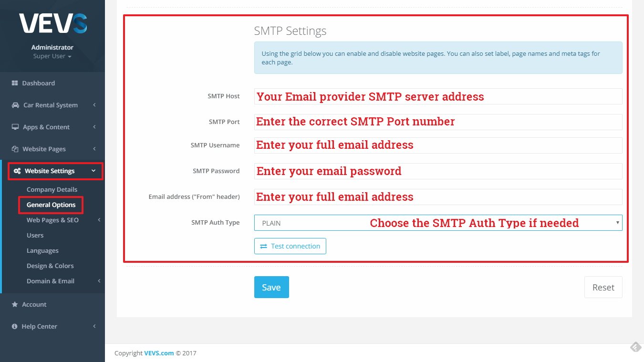Click the Reset button
The height and width of the screenshot is (362, 644).
603,287
